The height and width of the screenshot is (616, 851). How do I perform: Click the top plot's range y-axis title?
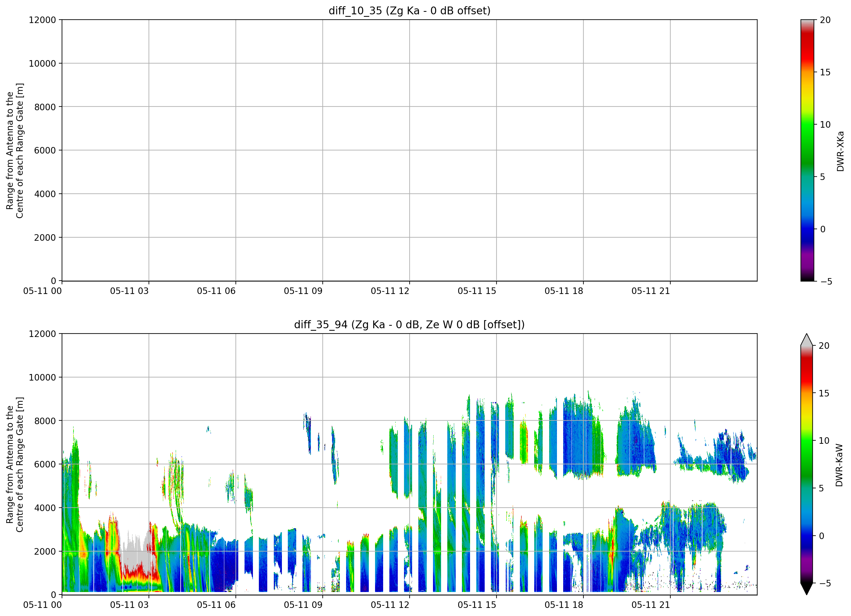15,150
